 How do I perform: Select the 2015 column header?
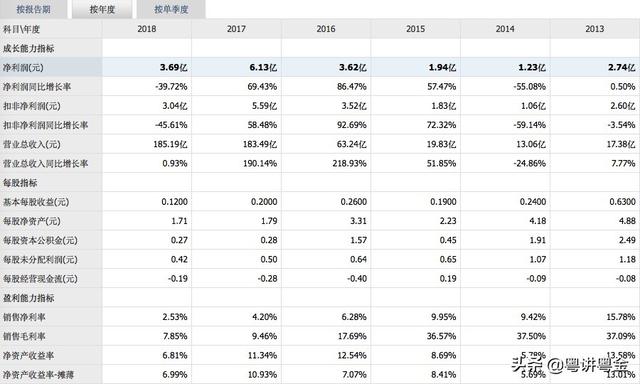point(416,29)
